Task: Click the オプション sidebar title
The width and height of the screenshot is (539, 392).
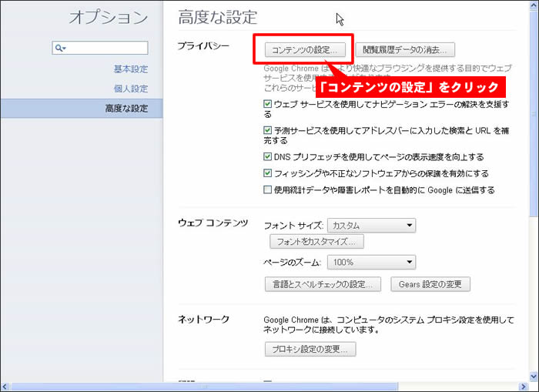Action: point(109,17)
